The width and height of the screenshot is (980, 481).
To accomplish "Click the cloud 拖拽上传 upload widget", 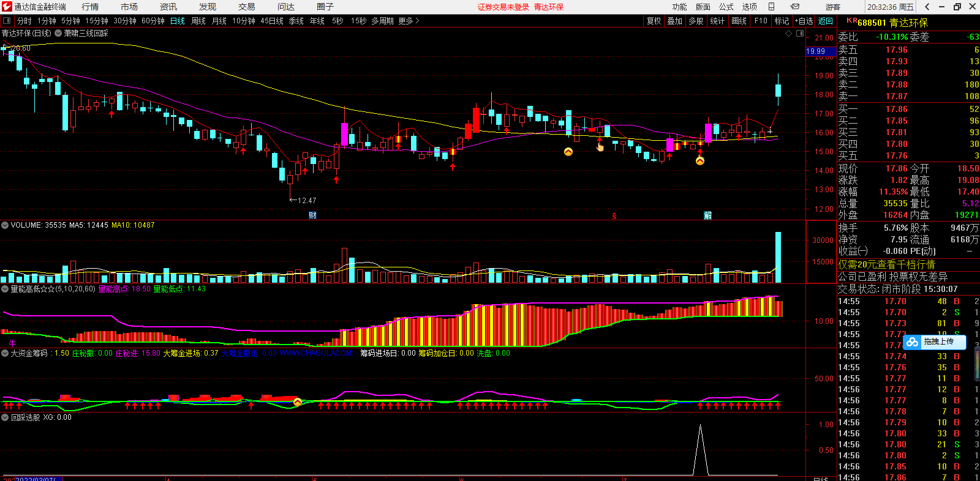I will tap(934, 342).
